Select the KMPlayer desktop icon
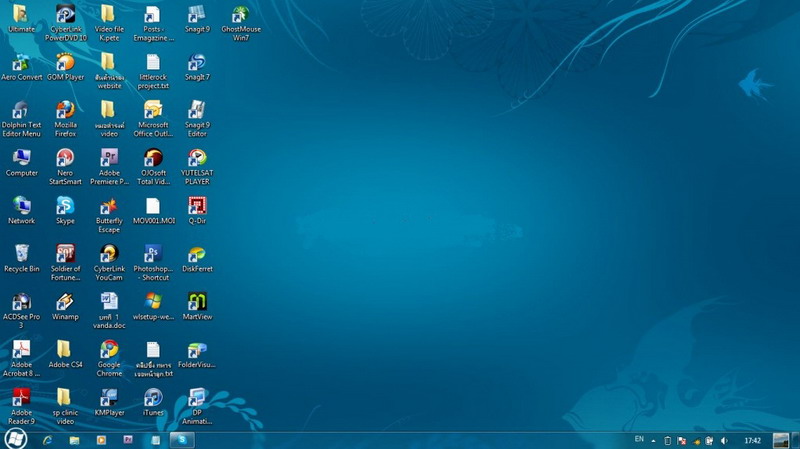 (x=109, y=402)
